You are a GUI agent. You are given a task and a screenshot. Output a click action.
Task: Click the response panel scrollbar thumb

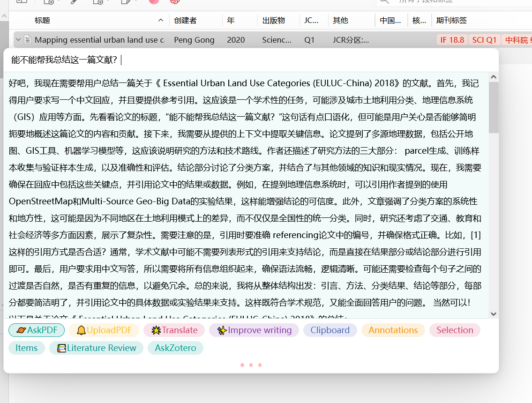point(494,107)
